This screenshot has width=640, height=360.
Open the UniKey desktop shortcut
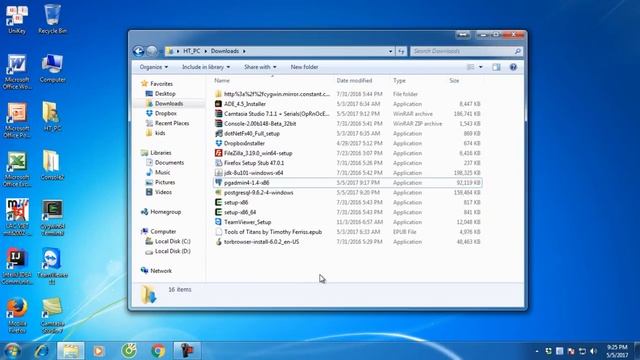click(x=17, y=20)
